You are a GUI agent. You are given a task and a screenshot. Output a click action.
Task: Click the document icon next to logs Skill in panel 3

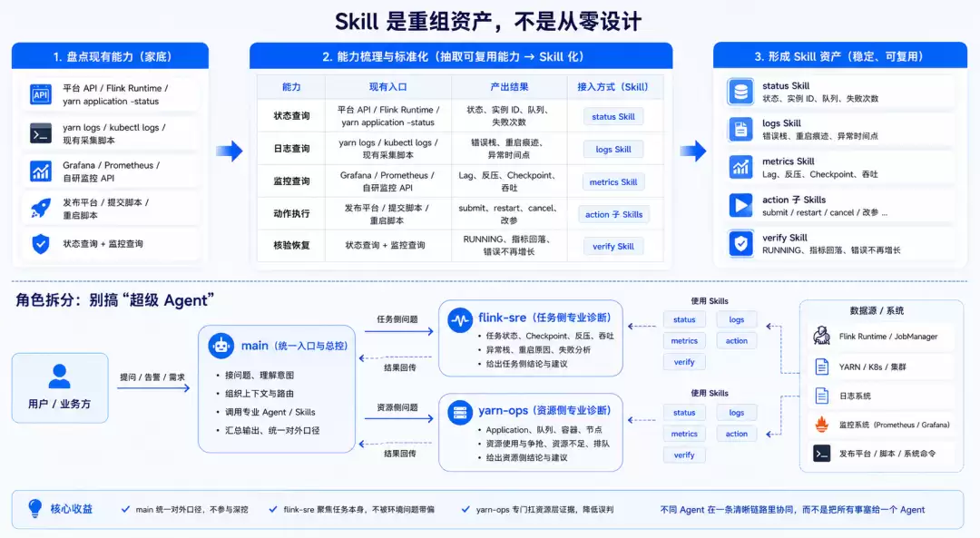[740, 130]
